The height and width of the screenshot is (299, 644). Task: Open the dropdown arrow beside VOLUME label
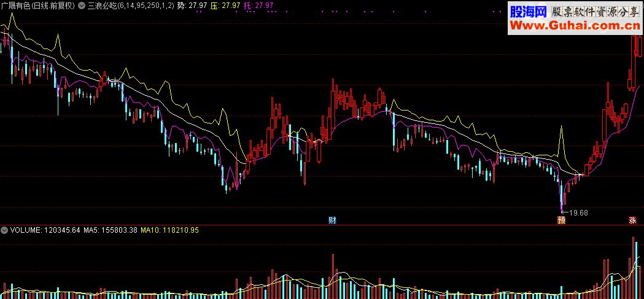tap(4, 230)
